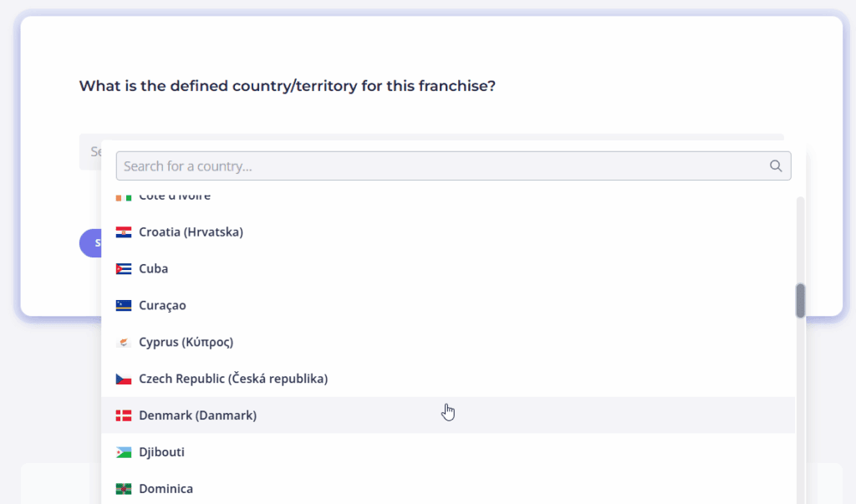Select Czech Republic (Česká republika)
856x504 pixels.
click(448, 379)
